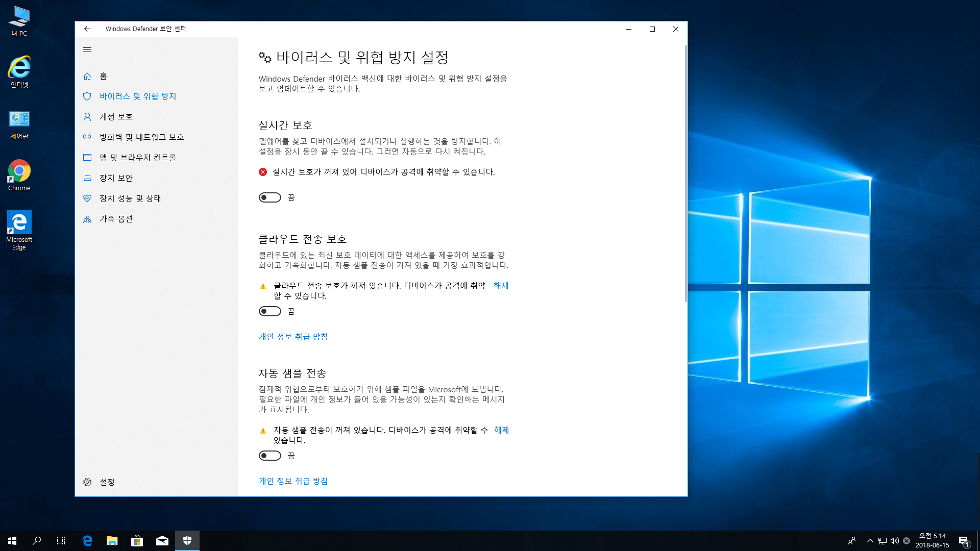Viewport: 980px width, 551px height.
Task: Click the yellow warning icon for cloud protection
Action: (263, 286)
